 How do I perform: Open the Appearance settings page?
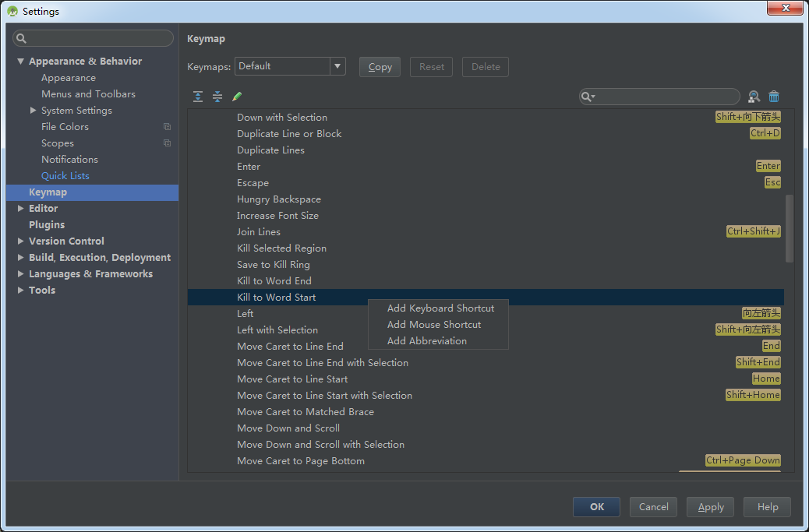tap(68, 78)
